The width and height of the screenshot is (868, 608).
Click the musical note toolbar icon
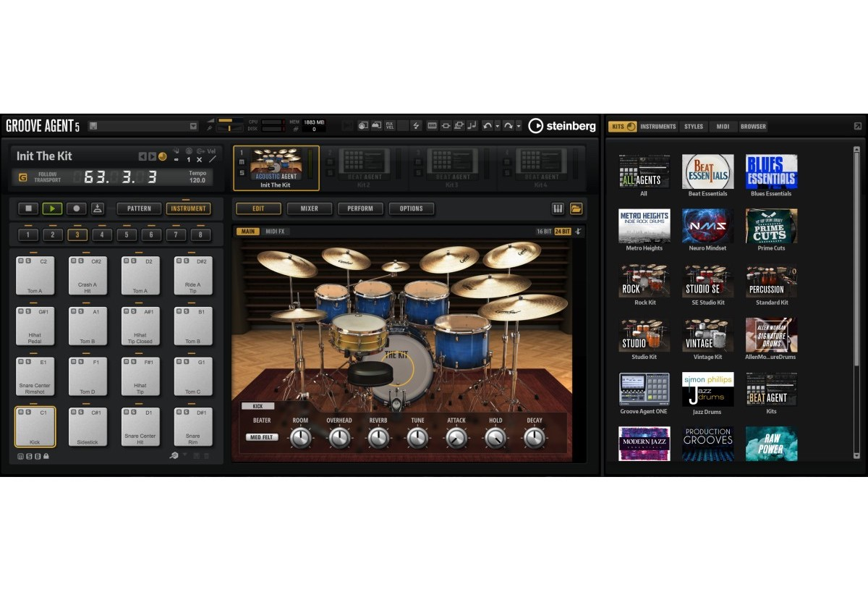pos(472,125)
